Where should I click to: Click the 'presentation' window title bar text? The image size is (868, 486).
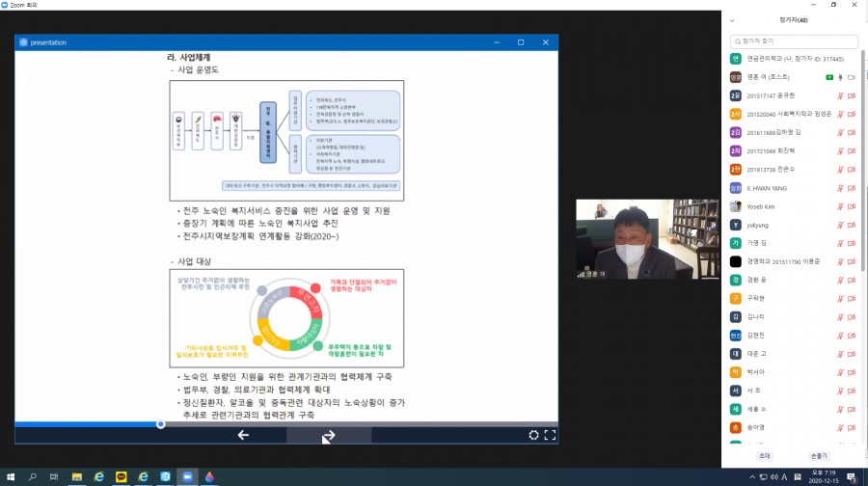tap(48, 42)
